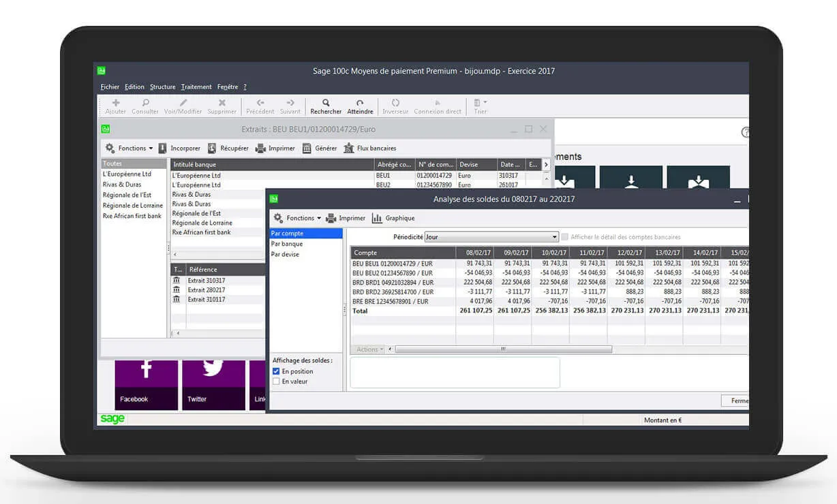Screen dimensions: 837x504
Task: Open the Facebook tile
Action: pos(146,383)
